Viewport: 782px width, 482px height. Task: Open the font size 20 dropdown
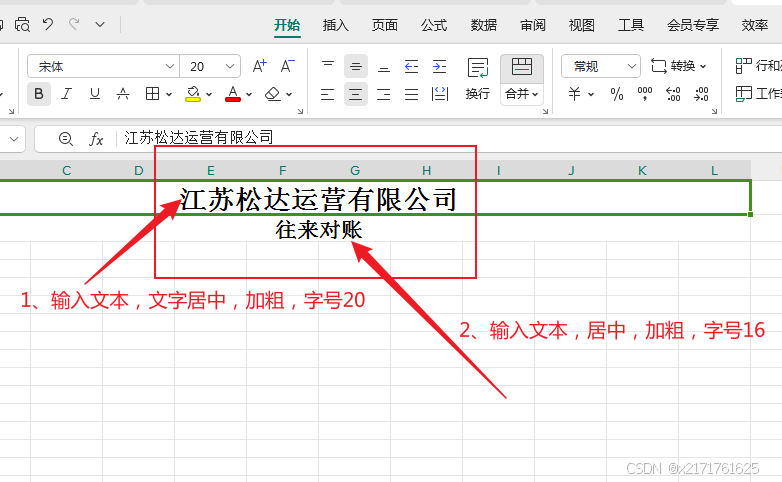229,66
